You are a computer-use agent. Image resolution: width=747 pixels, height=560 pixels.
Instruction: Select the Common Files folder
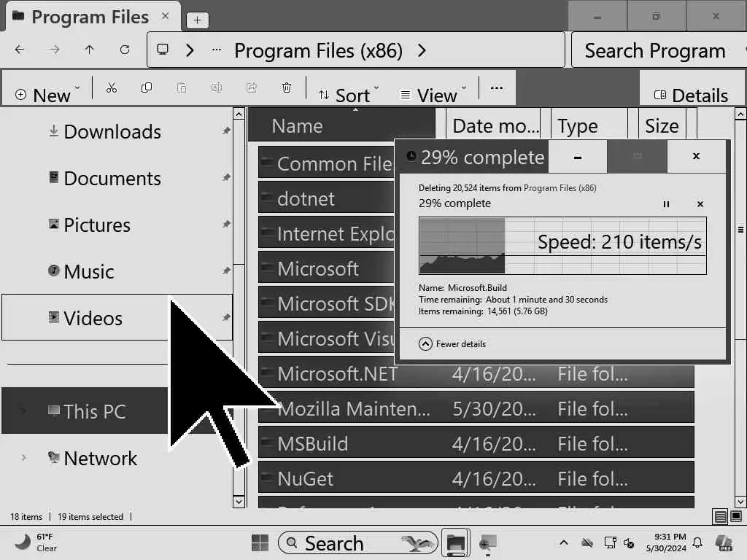[x=327, y=163]
